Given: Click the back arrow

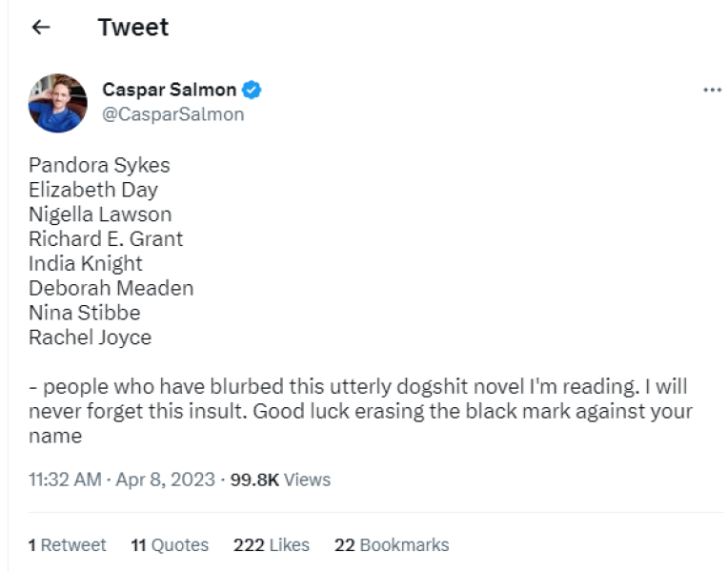Looking at the screenshot, I should pyautogui.click(x=40, y=28).
